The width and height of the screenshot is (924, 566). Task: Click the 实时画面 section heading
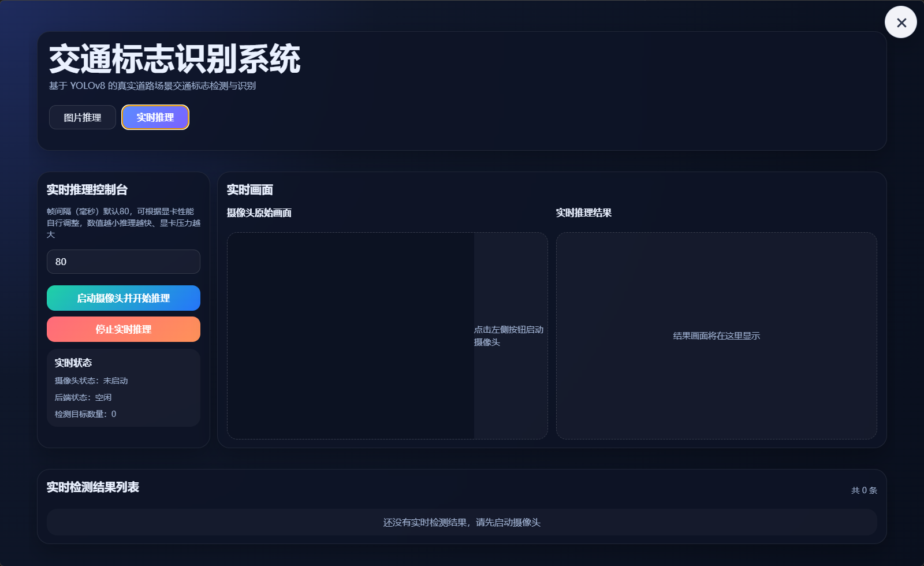click(x=249, y=189)
